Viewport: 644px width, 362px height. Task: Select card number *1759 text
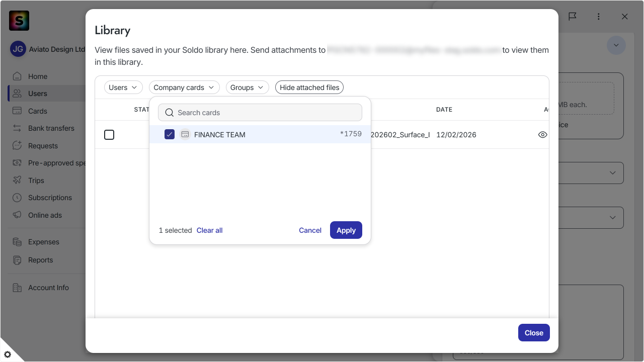[351, 134]
